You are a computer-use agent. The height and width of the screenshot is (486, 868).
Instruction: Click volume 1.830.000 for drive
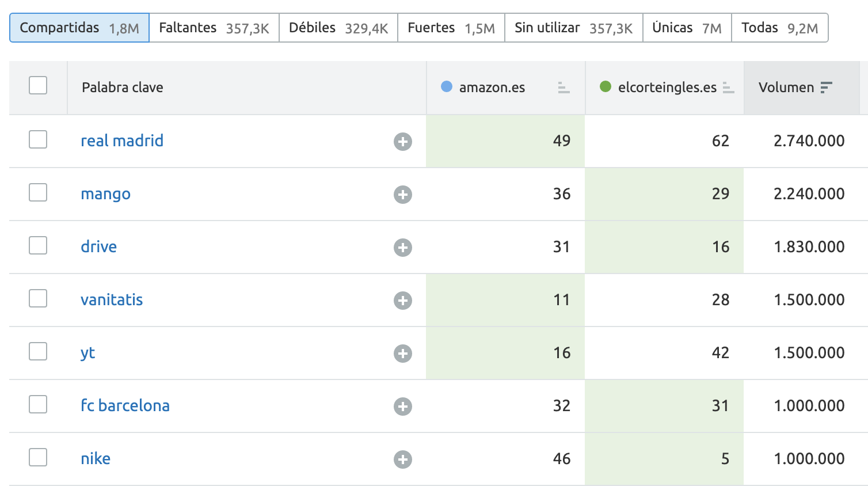tap(809, 247)
